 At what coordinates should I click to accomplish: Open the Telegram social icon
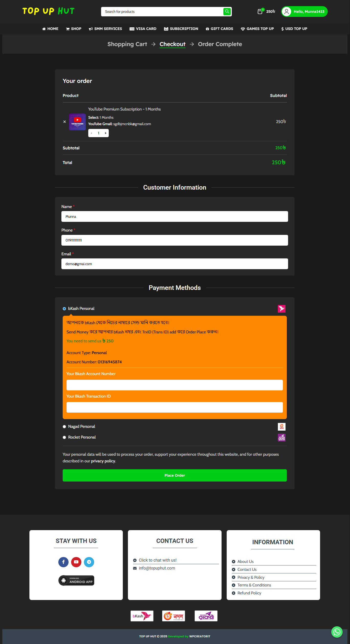89,562
